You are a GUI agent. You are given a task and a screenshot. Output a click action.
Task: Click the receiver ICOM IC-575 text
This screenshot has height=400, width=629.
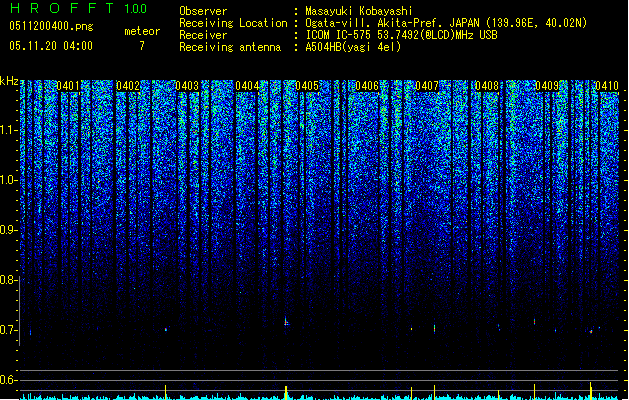(x=402, y=35)
